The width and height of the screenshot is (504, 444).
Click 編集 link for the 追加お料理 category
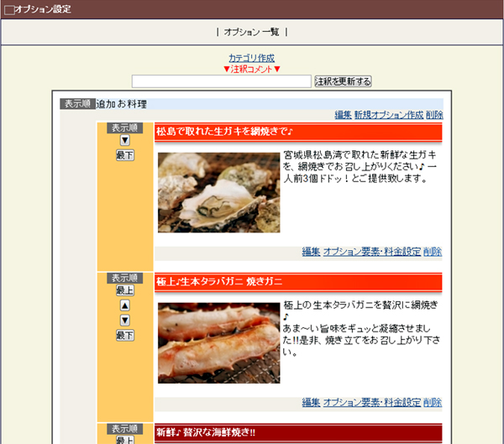pyautogui.click(x=343, y=115)
